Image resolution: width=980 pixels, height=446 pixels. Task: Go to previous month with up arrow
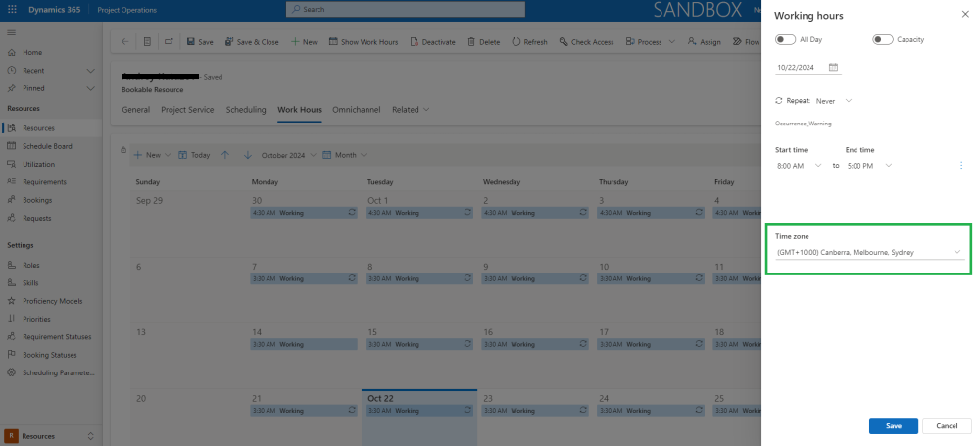click(x=225, y=155)
